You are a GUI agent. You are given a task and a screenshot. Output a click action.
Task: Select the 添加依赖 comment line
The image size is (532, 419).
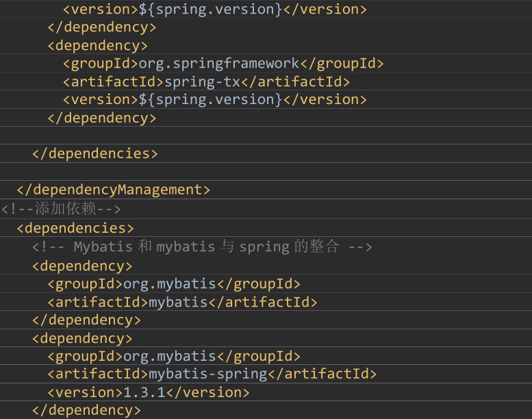pyautogui.click(x=61, y=209)
